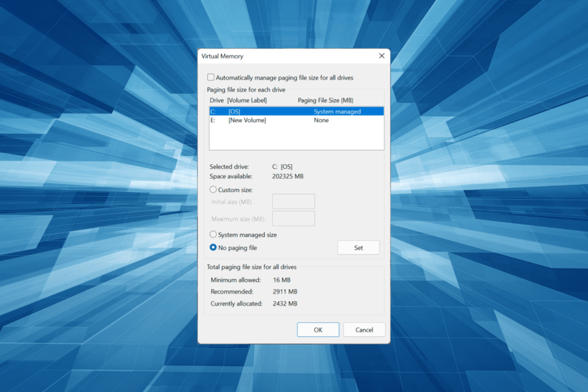This screenshot has width=588, height=392.
Task: Click the Recommended size value
Action: pyautogui.click(x=281, y=291)
